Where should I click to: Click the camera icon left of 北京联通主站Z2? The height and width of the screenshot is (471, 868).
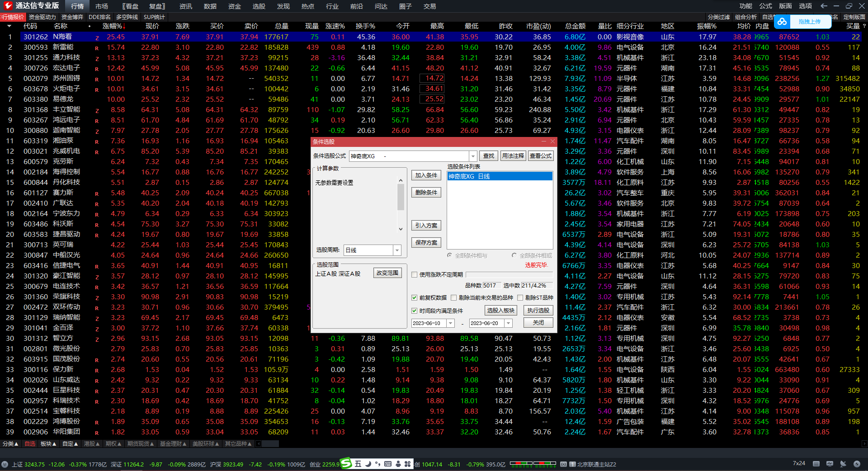coord(563,464)
